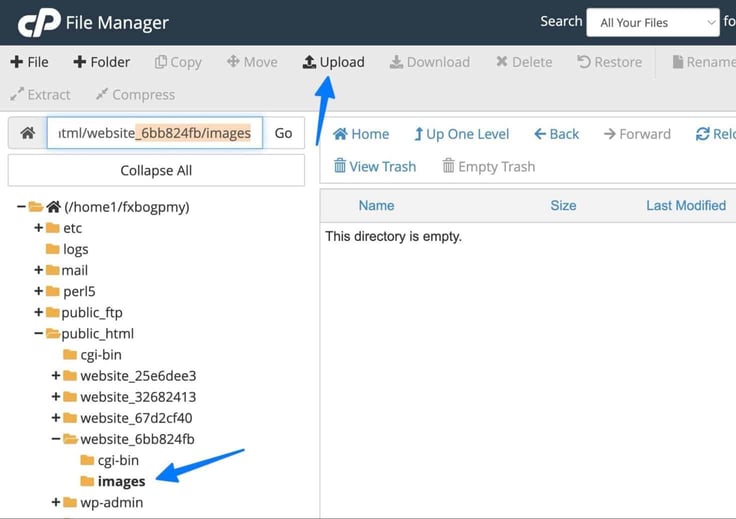Create a new file with +File

[29, 62]
